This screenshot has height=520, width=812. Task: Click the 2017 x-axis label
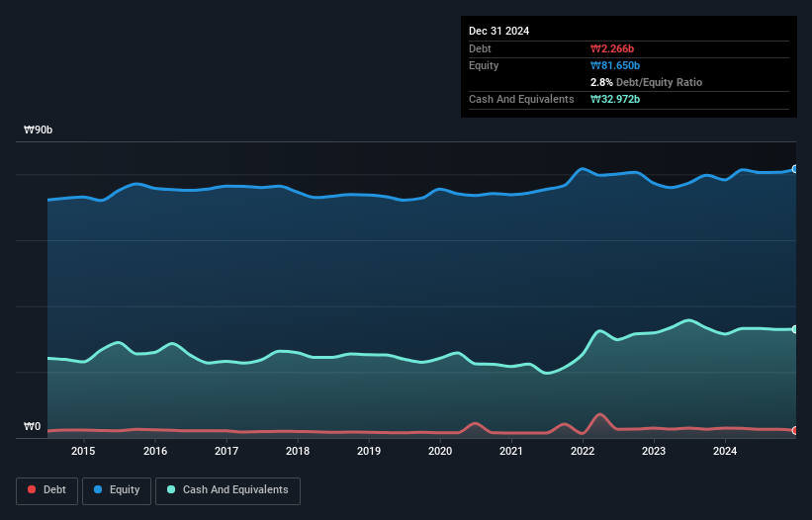click(x=226, y=451)
